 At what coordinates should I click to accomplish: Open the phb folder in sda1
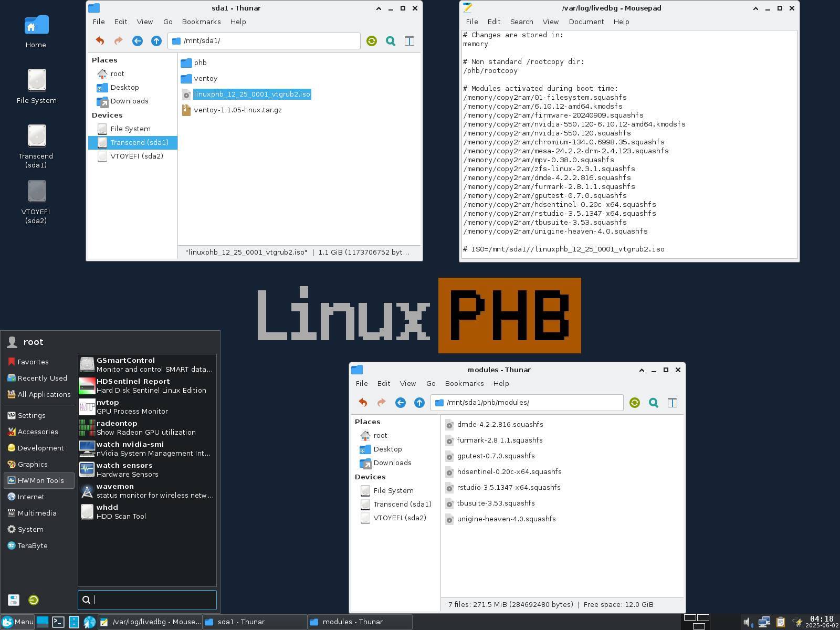pyautogui.click(x=194, y=62)
